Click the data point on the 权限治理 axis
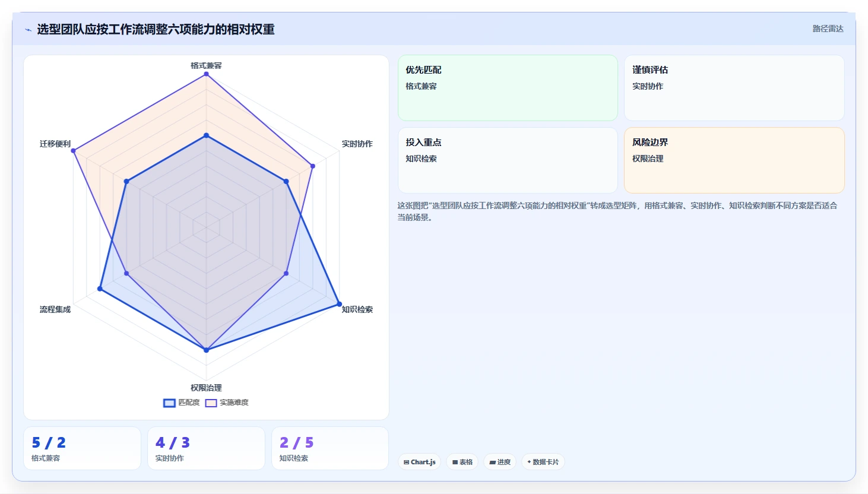The image size is (868, 494). pos(206,350)
